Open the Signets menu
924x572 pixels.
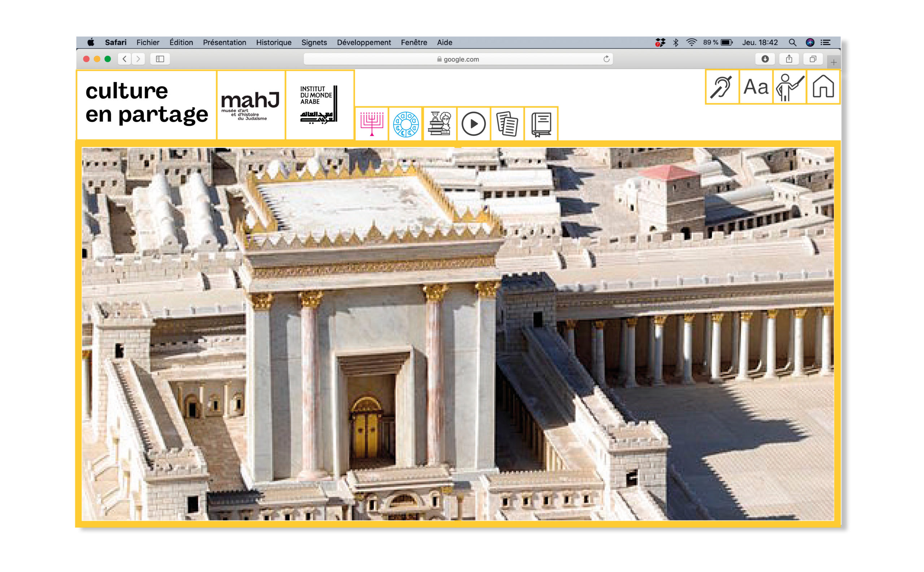tap(314, 42)
